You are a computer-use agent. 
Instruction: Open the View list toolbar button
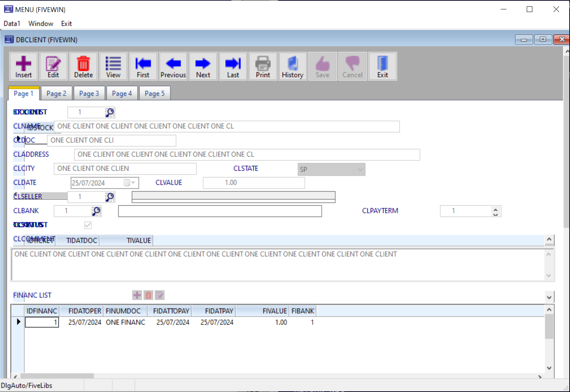113,67
